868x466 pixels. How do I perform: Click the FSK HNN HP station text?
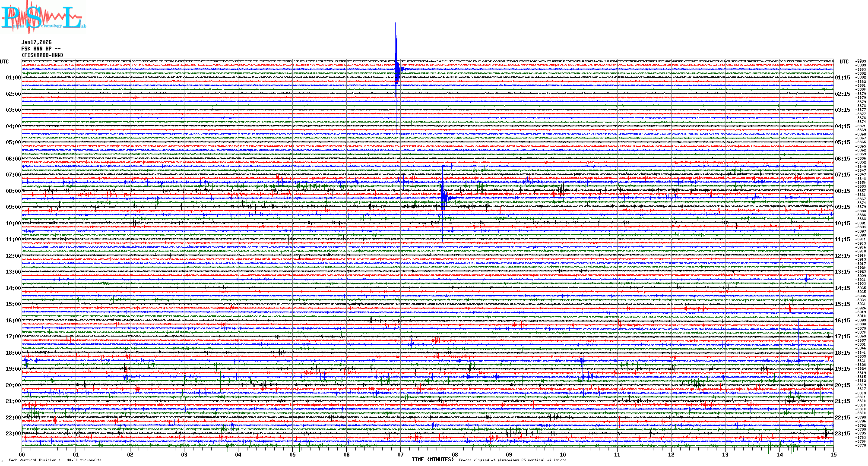point(41,49)
